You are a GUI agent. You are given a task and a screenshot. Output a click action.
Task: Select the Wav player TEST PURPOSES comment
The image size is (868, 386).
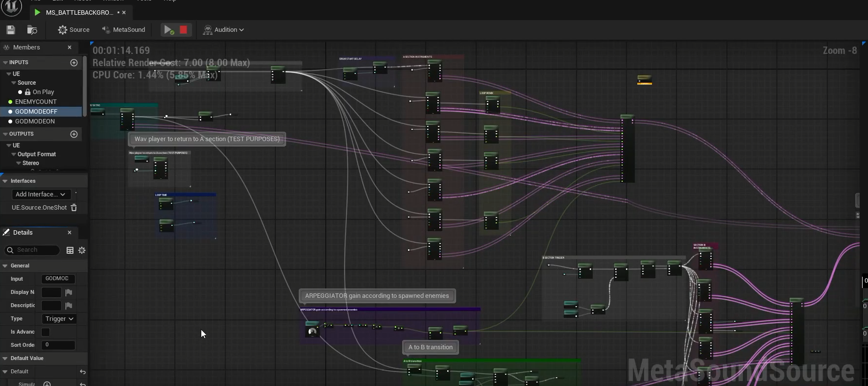(x=207, y=139)
